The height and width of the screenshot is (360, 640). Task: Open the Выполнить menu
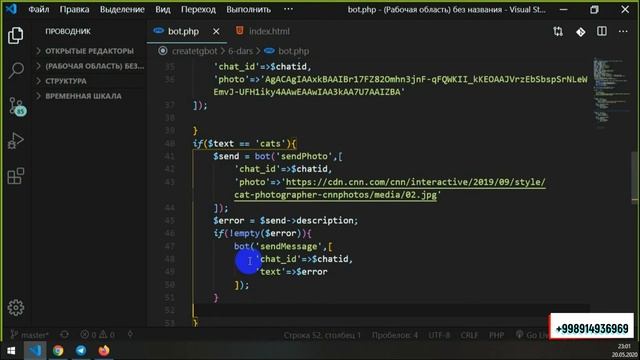tap(249, 9)
